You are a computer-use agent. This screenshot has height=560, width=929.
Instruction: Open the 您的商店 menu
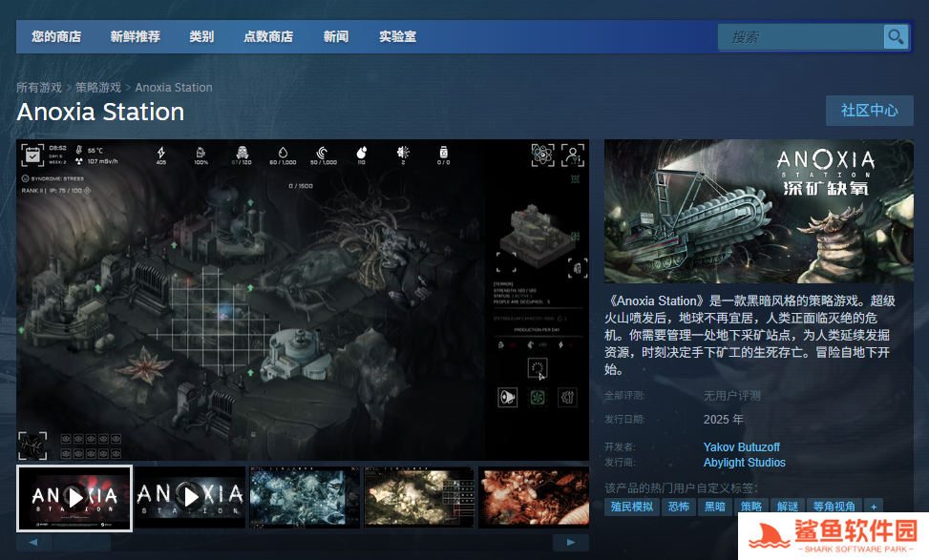[x=56, y=37]
